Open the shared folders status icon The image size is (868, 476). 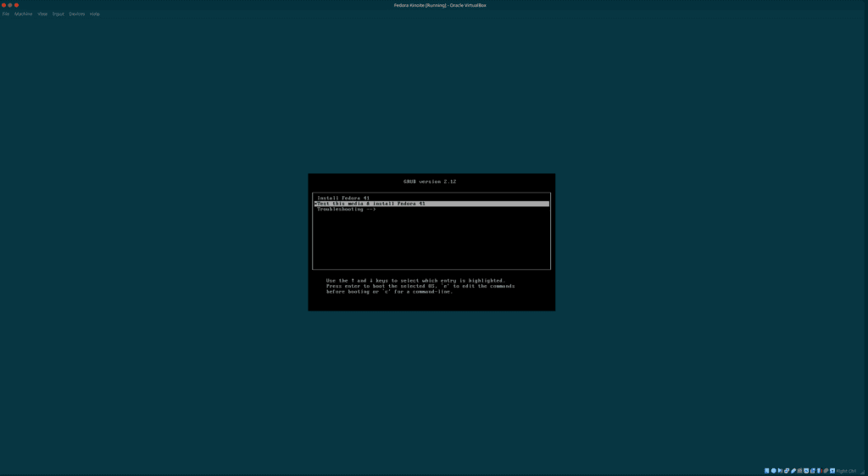tap(799, 471)
